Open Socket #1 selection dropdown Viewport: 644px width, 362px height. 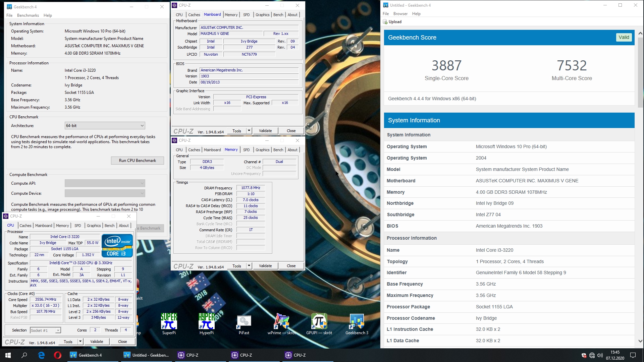[45, 330]
